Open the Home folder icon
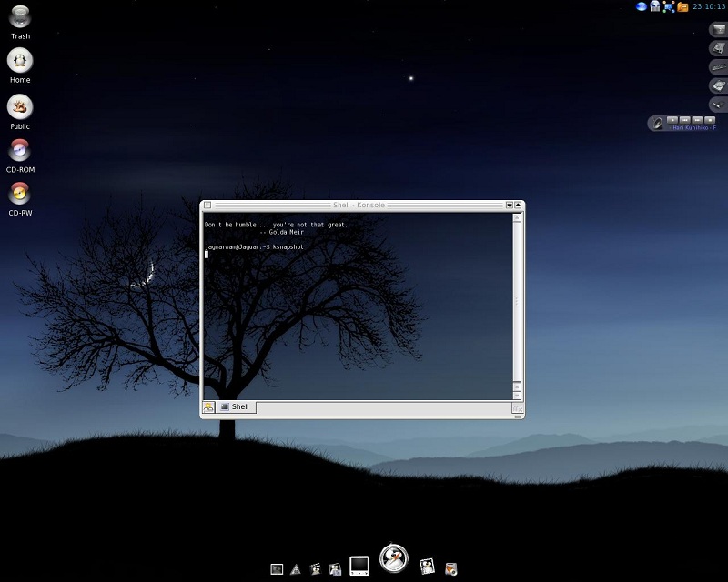 click(x=20, y=61)
